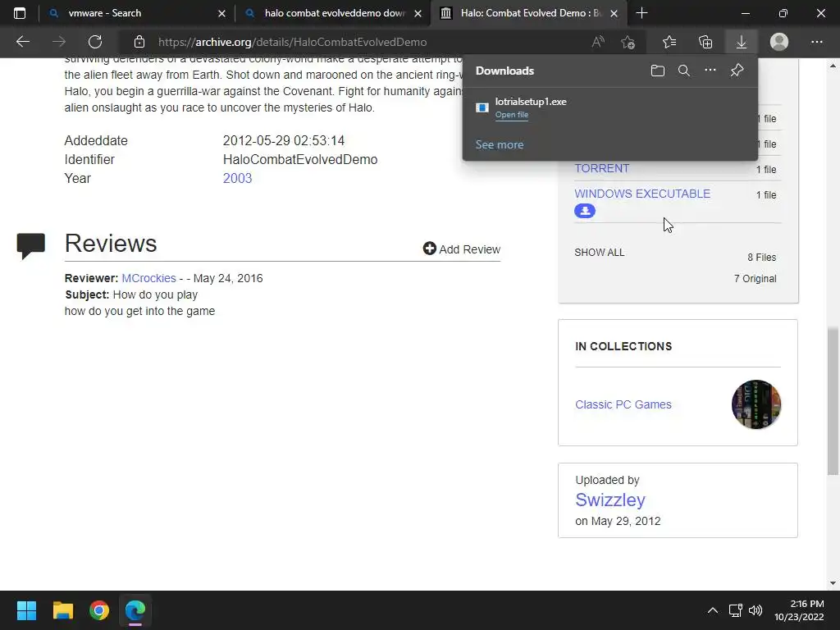Open Classic PC Games collection link
The width and height of the screenshot is (840, 630).
[x=623, y=404]
